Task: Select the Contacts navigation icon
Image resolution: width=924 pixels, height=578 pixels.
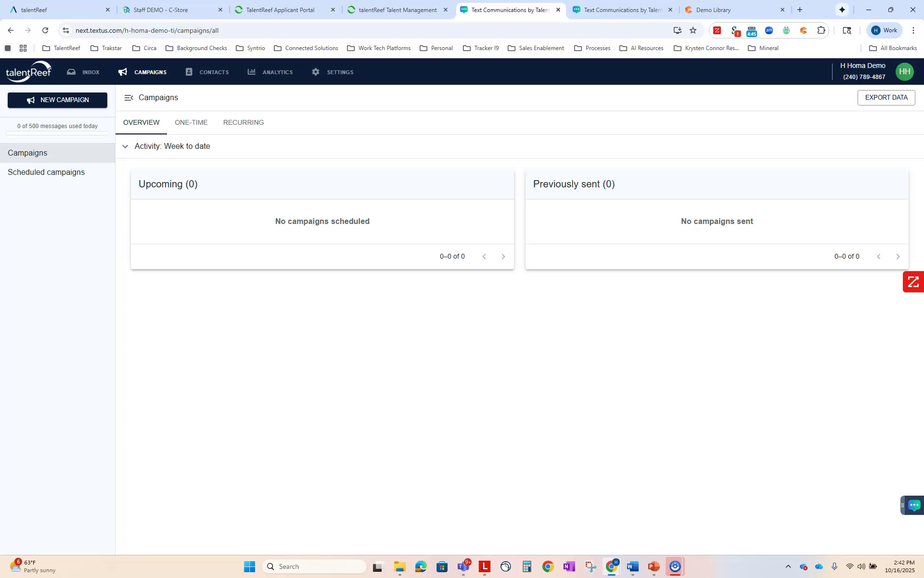Action: point(190,72)
